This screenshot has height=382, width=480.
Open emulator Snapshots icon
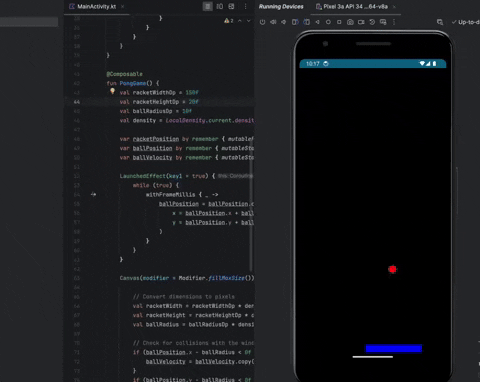pos(372,22)
